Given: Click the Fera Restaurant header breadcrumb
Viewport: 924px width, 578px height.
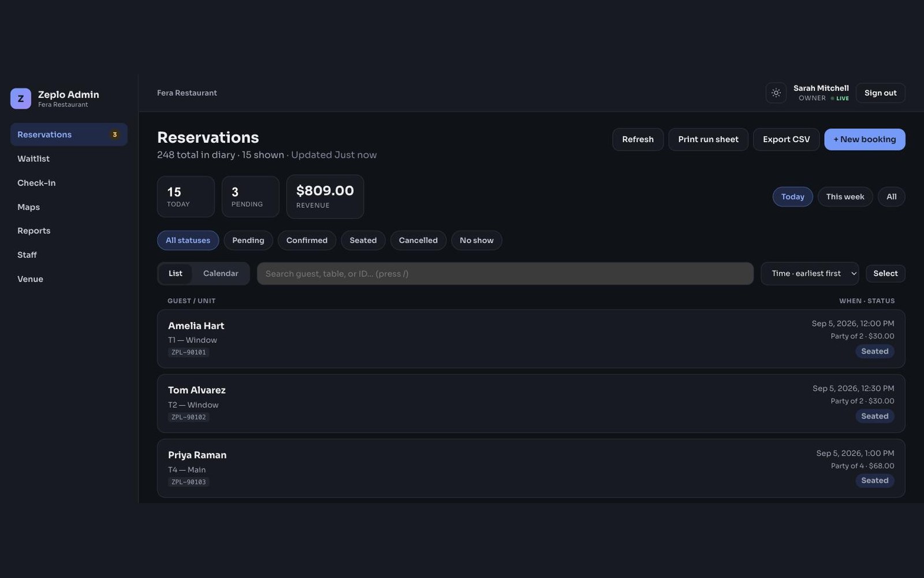Looking at the screenshot, I should (x=187, y=93).
